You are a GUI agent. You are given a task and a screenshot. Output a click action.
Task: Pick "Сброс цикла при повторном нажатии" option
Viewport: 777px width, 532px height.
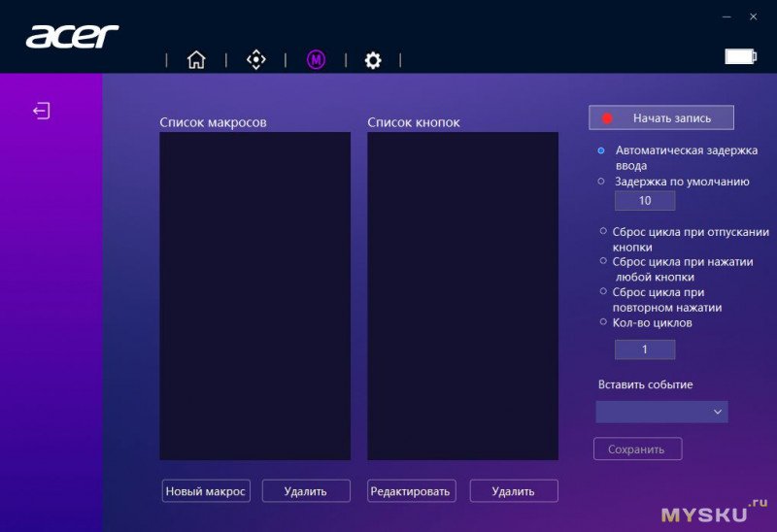pos(601,292)
